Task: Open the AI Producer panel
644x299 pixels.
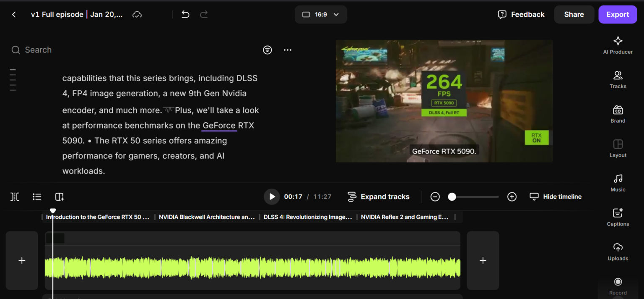Action: (618, 44)
